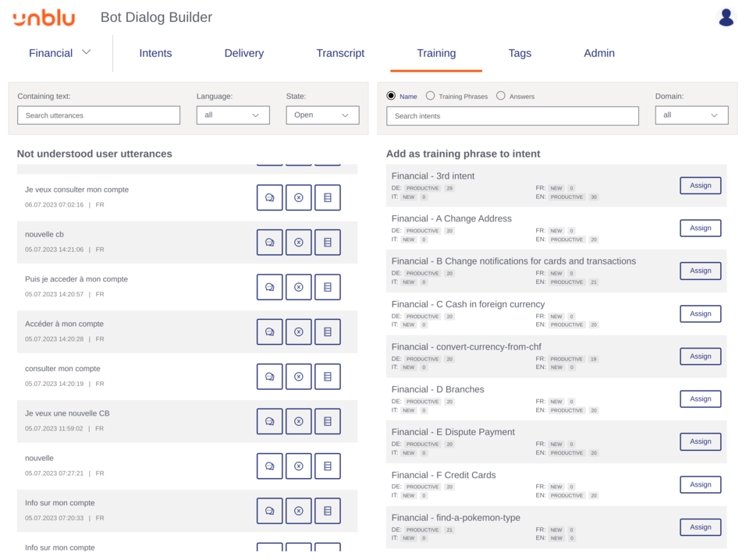Click the Search utterances text field
This screenshot has width=746, height=560.
coord(98,115)
